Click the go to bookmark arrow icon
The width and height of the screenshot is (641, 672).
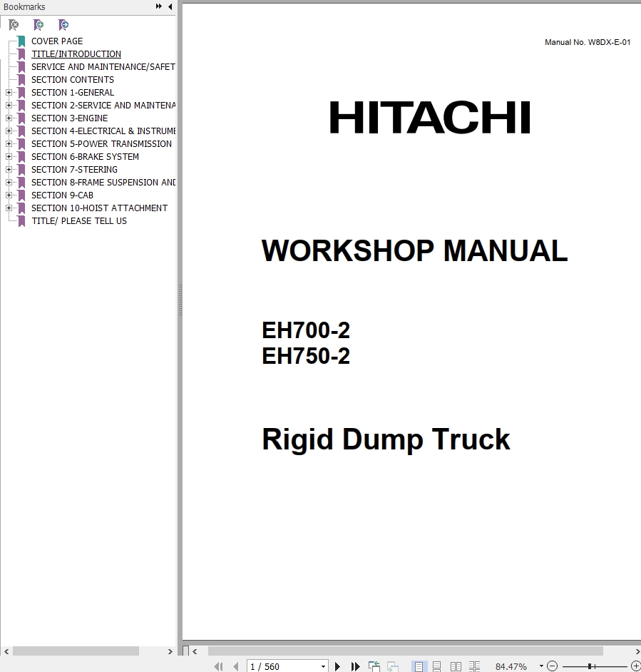63,25
